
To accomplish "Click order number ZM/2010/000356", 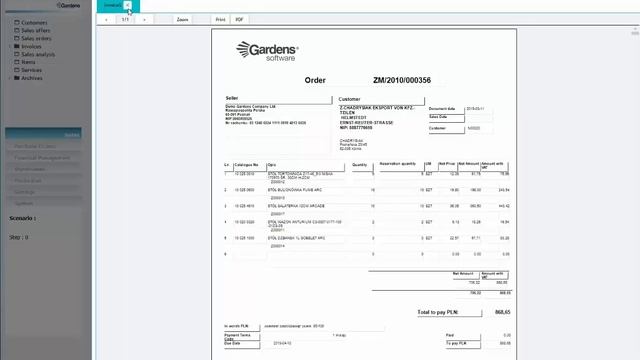I will click(402, 80).
